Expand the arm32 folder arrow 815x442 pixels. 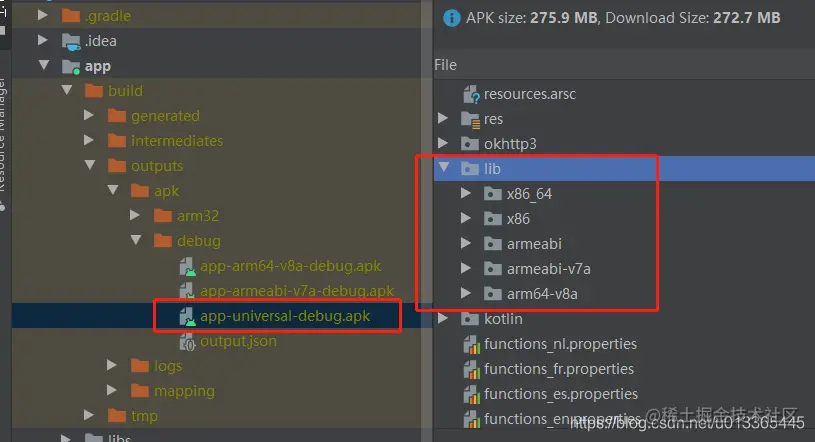(x=135, y=215)
